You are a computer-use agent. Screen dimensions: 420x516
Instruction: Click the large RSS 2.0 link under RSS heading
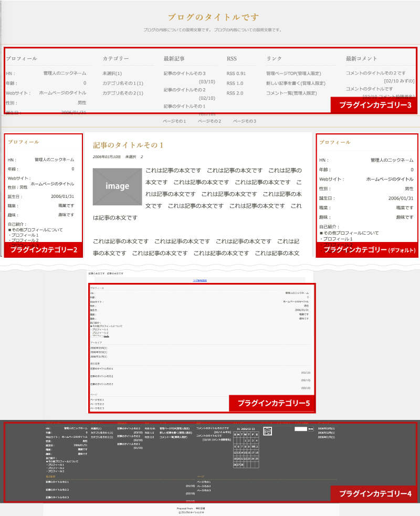coord(235,93)
